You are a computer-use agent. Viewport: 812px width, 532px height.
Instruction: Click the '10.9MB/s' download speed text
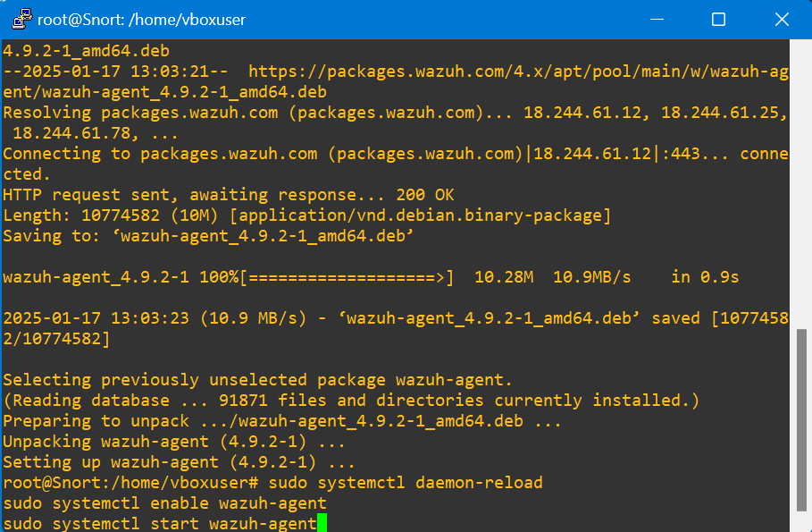click(592, 277)
